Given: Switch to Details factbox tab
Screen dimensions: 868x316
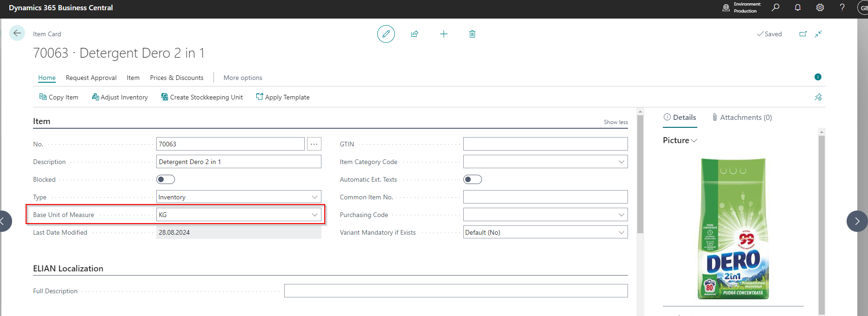Looking at the screenshot, I should coord(680,118).
